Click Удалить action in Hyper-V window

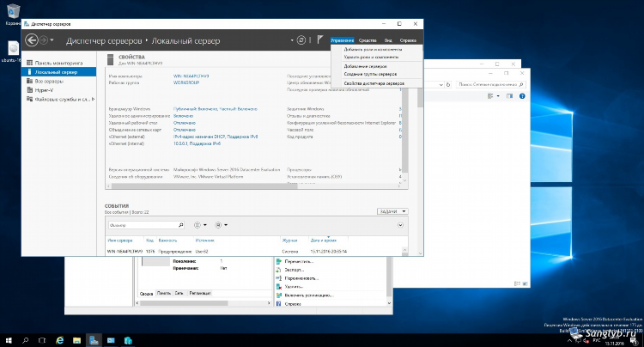point(294,287)
